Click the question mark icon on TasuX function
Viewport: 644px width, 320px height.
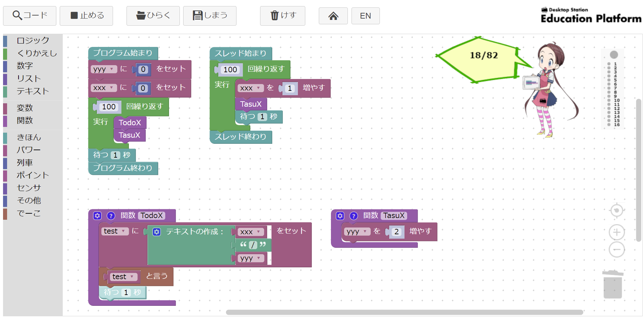coord(354,216)
